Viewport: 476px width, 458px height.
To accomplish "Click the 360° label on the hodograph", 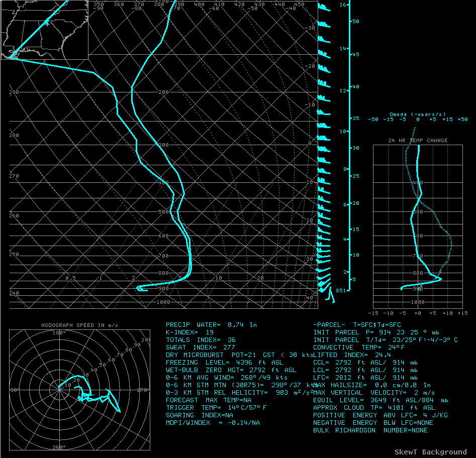I will 59,447.
